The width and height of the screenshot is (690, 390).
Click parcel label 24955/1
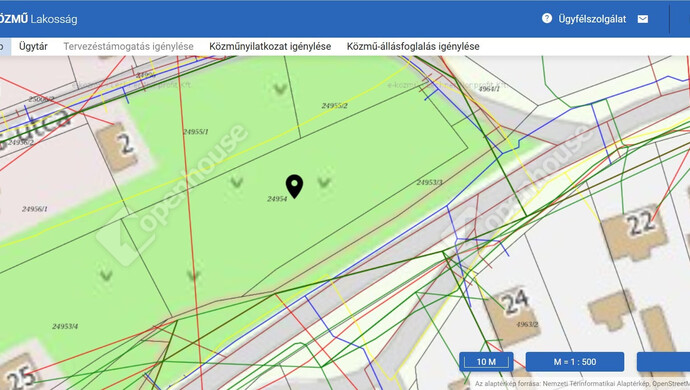tap(196, 132)
